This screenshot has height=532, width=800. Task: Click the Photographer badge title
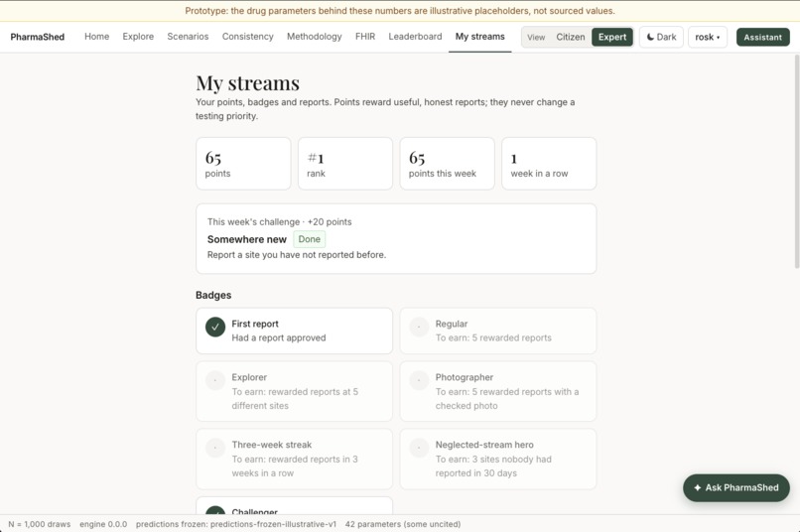tap(465, 377)
